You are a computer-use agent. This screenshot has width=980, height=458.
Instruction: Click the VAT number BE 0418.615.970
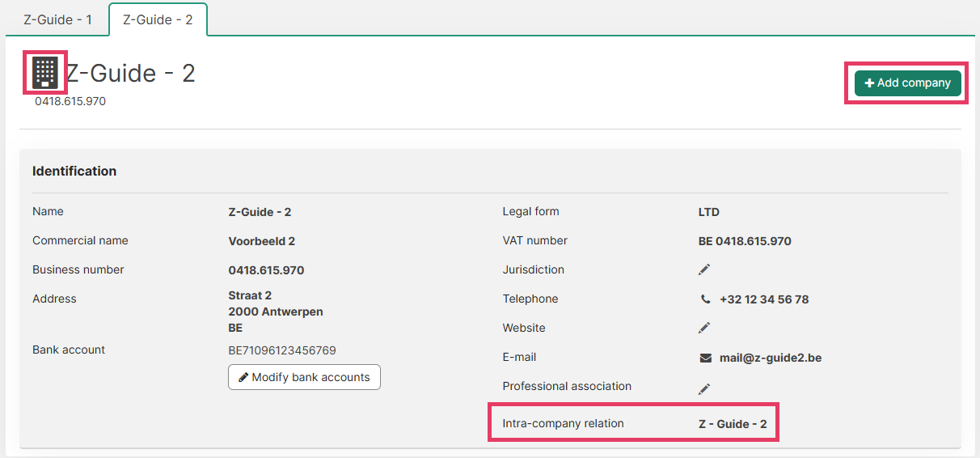coord(745,241)
